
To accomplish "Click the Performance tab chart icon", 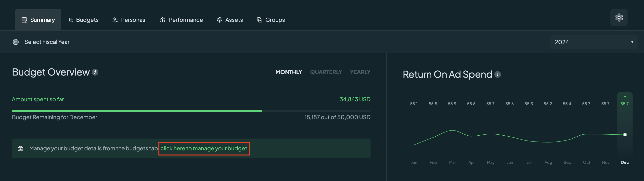I will pos(163,20).
